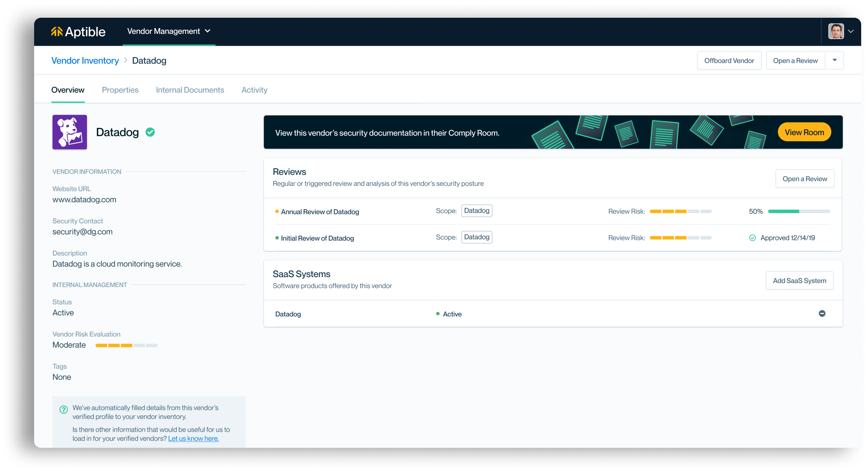Click the verified checkmark badge
868x471 pixels.
[x=150, y=132]
